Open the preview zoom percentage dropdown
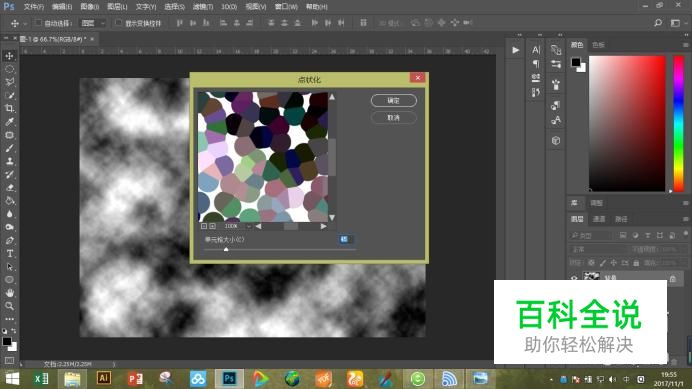692x389 pixels. [237, 226]
